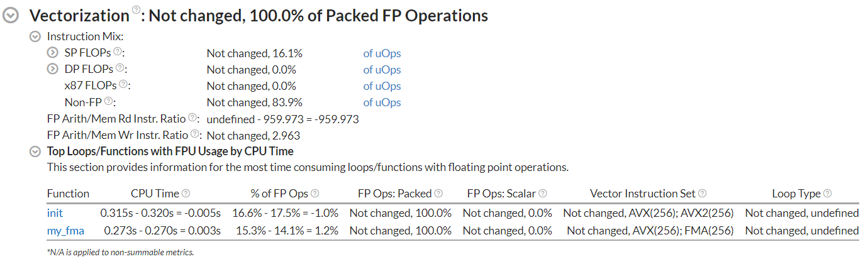Collapse Top Loops/Functions with FPU Usage section
The image size is (868, 259).
[36, 152]
